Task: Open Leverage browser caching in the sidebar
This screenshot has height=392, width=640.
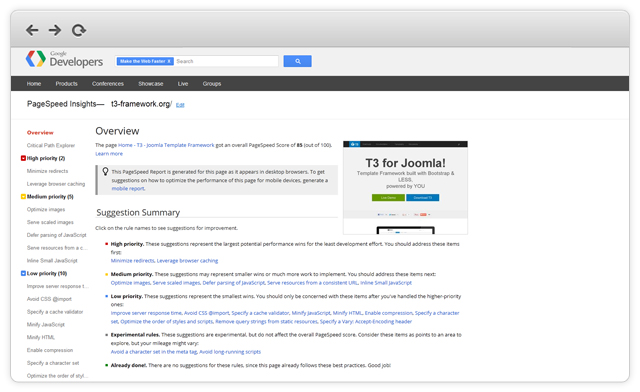Action: 56,184
